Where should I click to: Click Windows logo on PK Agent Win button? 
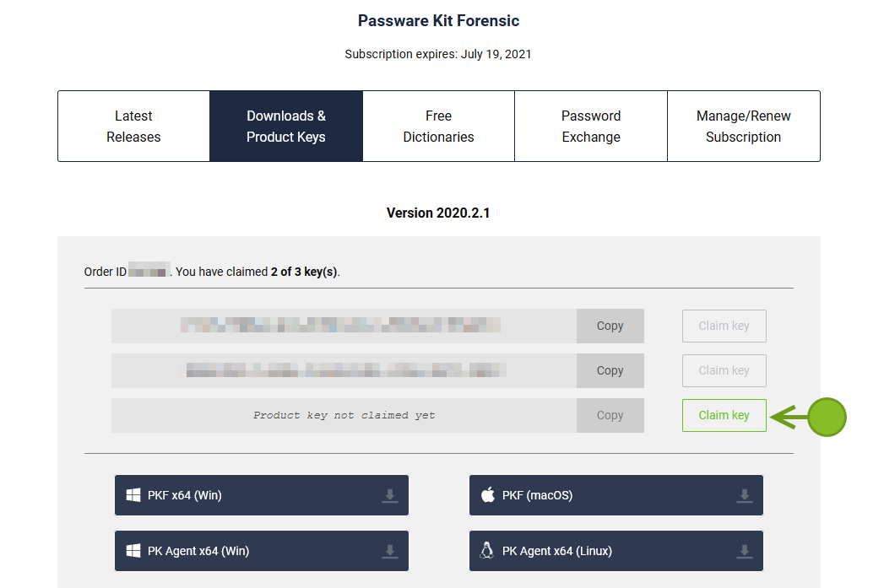click(133, 551)
